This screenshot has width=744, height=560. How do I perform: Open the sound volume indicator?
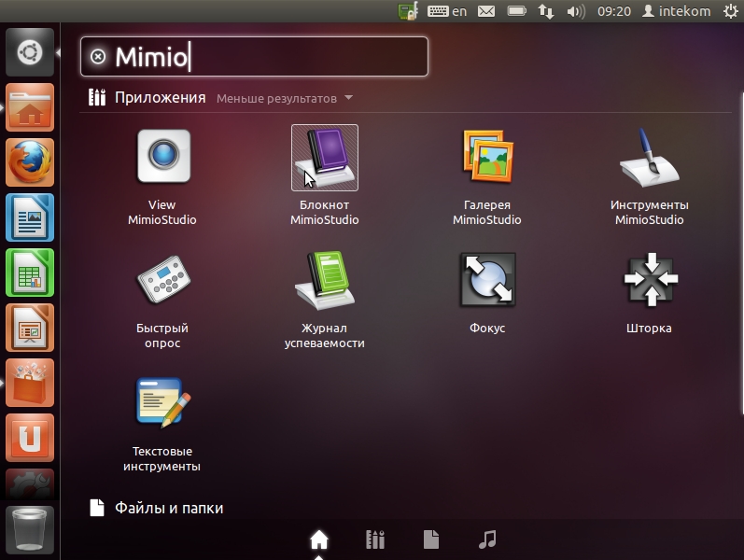coord(576,11)
